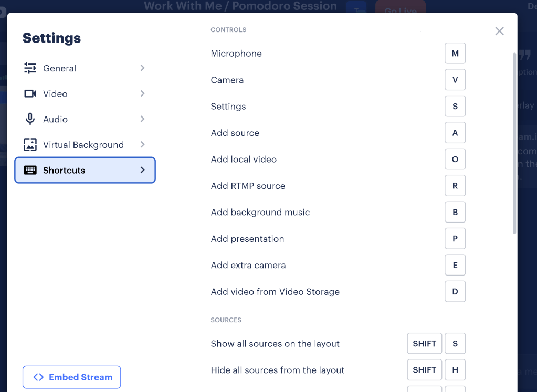Expand the Video section chevron
This screenshot has width=537, height=392.
[142, 93]
